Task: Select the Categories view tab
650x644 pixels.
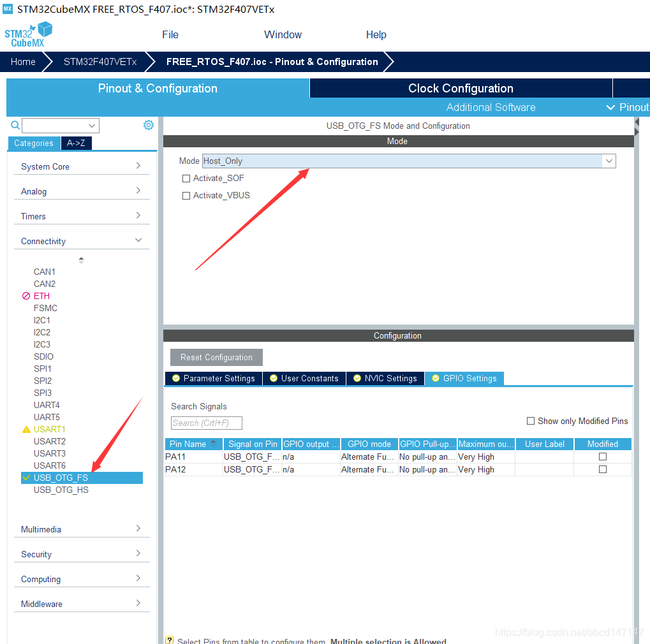Action: (x=34, y=143)
